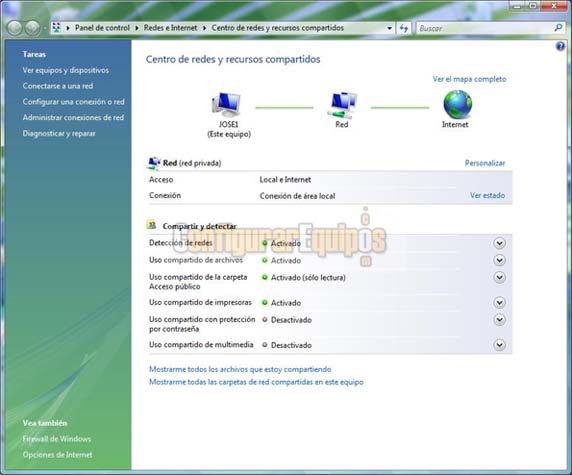
Task: Select Redes e Internet breadcrumb
Action: [x=170, y=28]
